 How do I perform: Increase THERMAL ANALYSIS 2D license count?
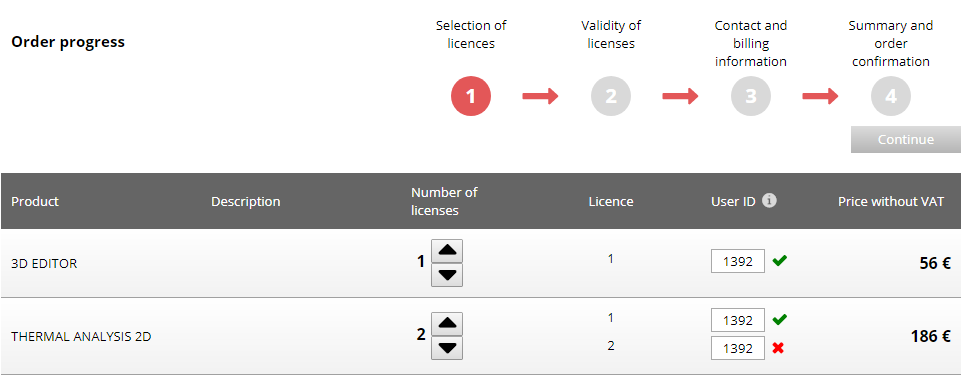(x=447, y=323)
